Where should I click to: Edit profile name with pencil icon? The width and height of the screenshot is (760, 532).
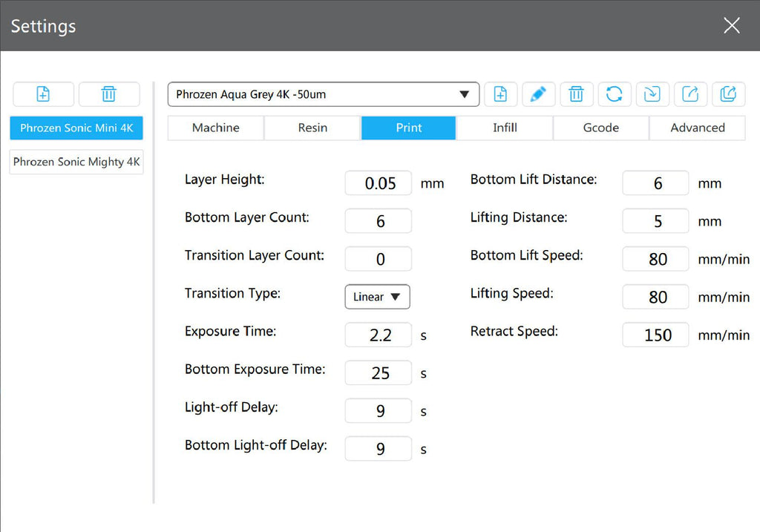[x=539, y=94]
